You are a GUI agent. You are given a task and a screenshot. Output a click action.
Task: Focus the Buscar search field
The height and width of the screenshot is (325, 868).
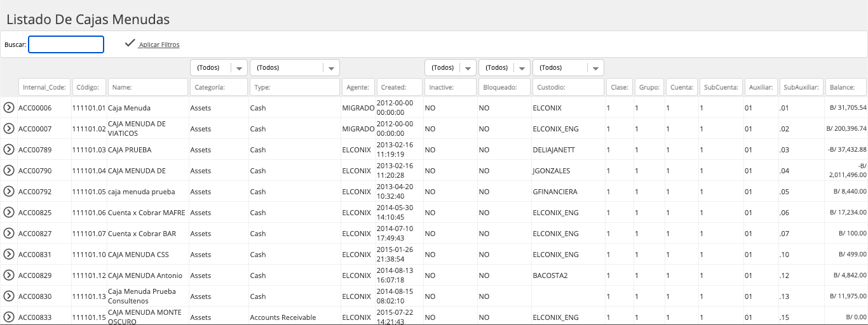pyautogui.click(x=66, y=44)
